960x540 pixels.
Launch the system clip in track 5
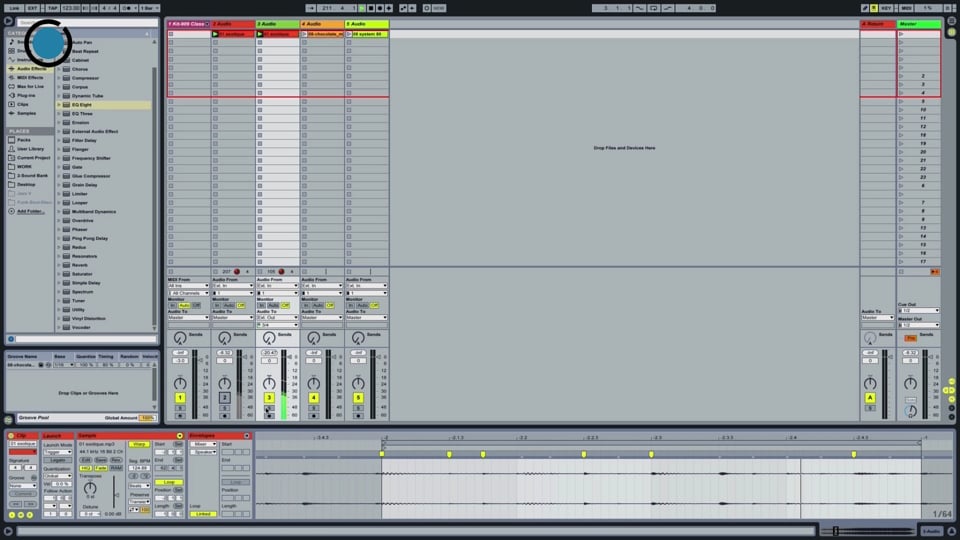[x=349, y=34]
